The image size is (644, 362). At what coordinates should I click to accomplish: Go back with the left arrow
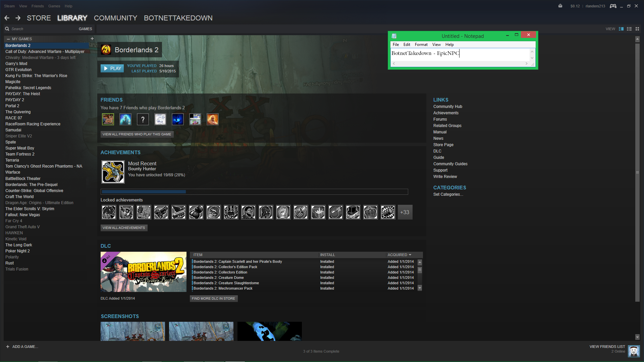(x=7, y=18)
